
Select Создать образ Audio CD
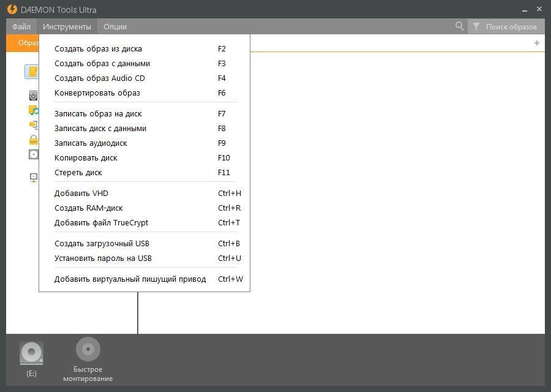coord(144,78)
